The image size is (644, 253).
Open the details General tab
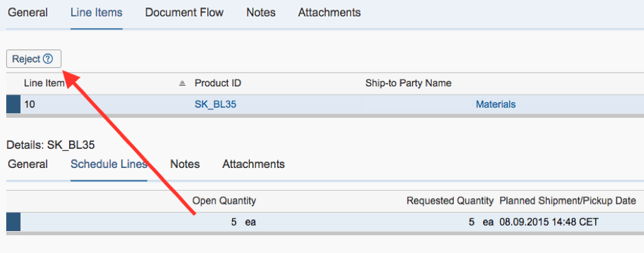(x=28, y=164)
